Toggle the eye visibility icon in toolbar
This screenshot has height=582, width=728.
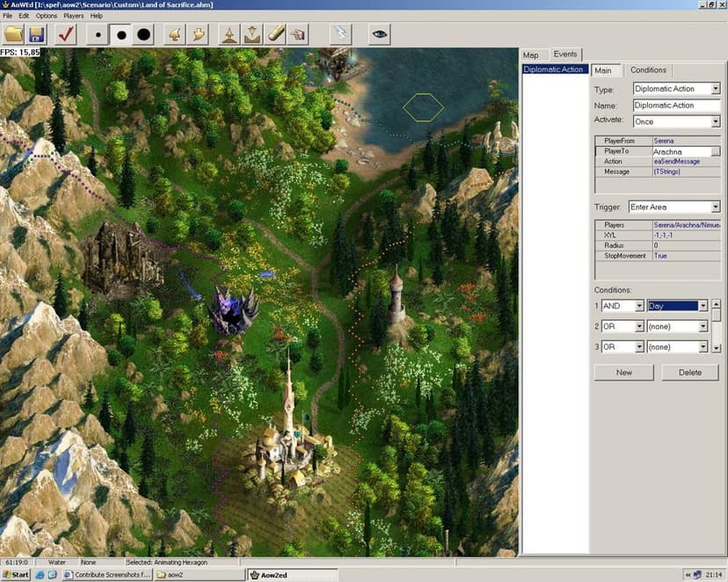(379, 34)
